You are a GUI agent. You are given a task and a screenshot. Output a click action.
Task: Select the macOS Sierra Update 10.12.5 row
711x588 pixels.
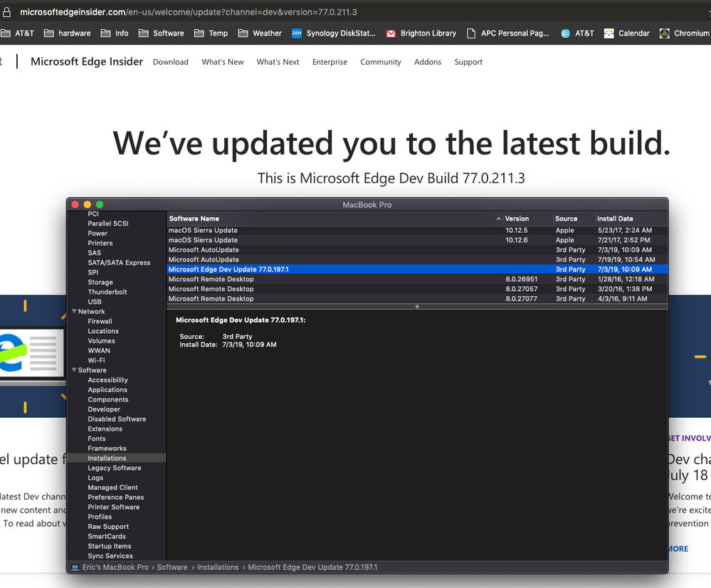[x=417, y=231]
